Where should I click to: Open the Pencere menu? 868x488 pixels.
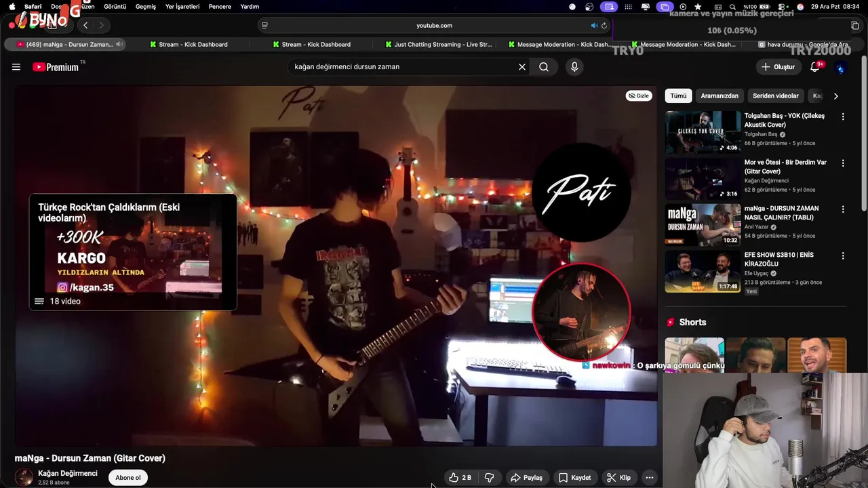click(x=220, y=7)
